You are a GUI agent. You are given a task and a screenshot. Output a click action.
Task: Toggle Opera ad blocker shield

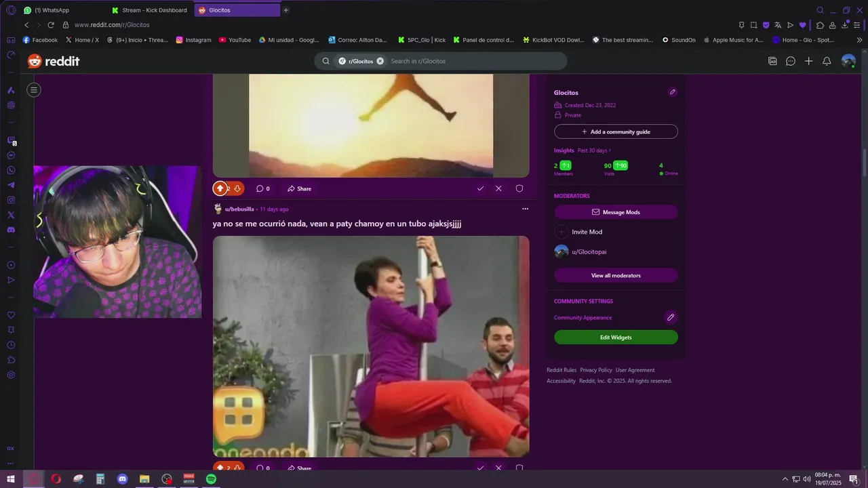coord(766,25)
